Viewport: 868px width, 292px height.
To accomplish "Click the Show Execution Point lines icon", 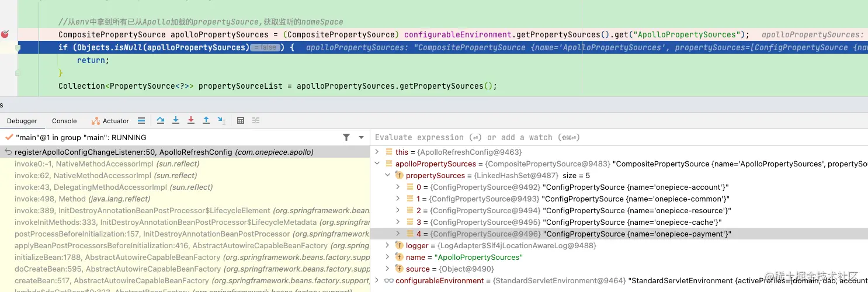I will click(x=141, y=121).
